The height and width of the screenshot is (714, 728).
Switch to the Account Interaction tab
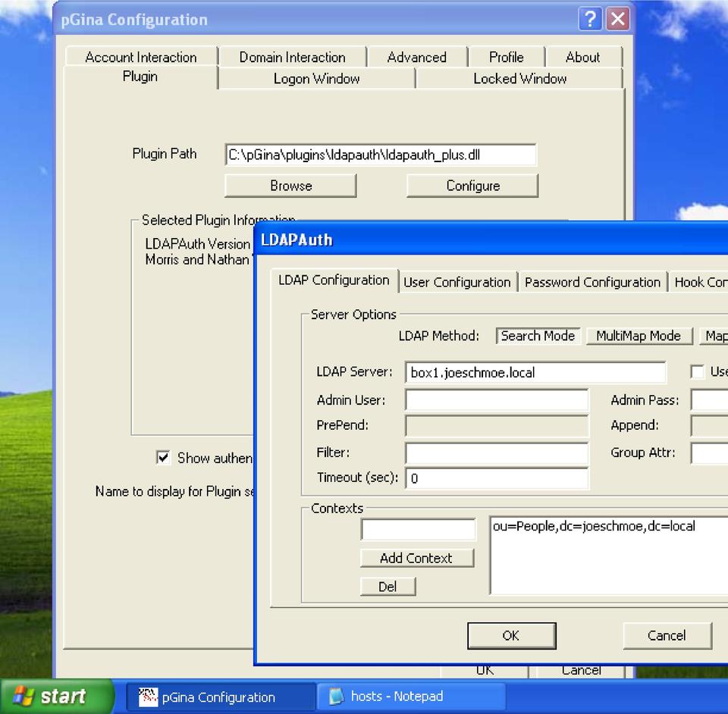(x=140, y=57)
